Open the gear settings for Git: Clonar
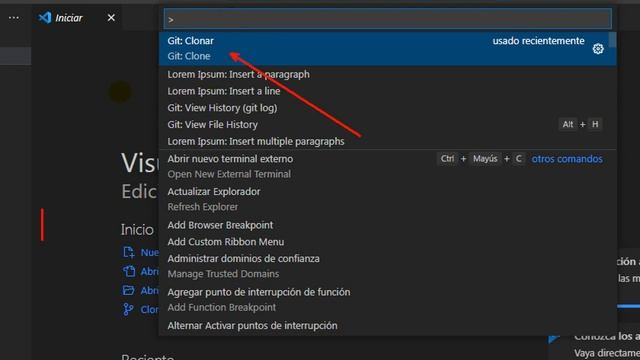The image size is (640, 360). (598, 49)
